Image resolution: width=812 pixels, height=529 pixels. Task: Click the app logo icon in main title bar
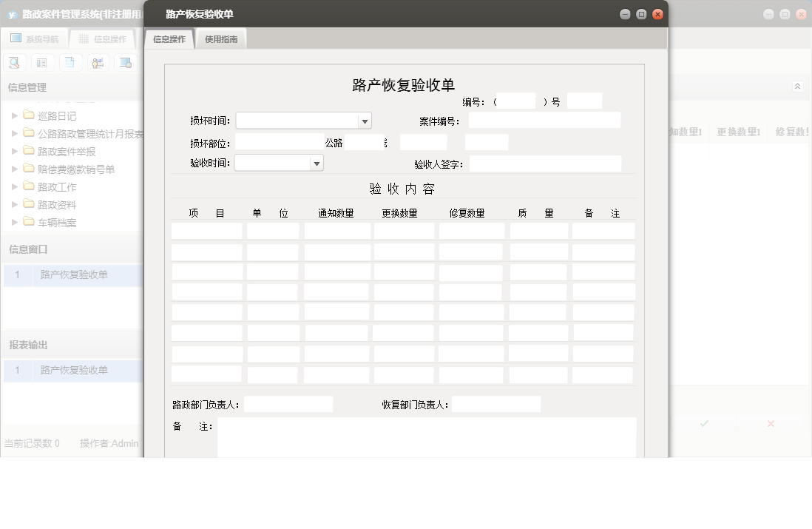(13, 15)
